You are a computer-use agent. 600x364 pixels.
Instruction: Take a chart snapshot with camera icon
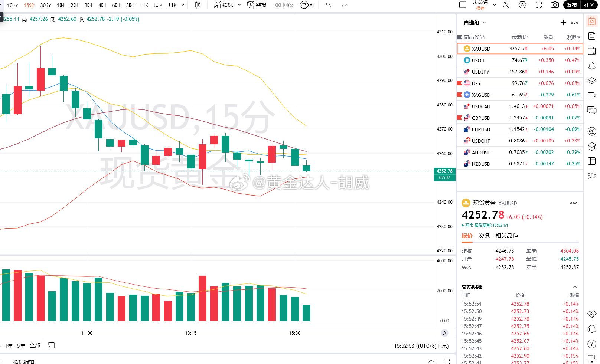(x=555, y=5)
